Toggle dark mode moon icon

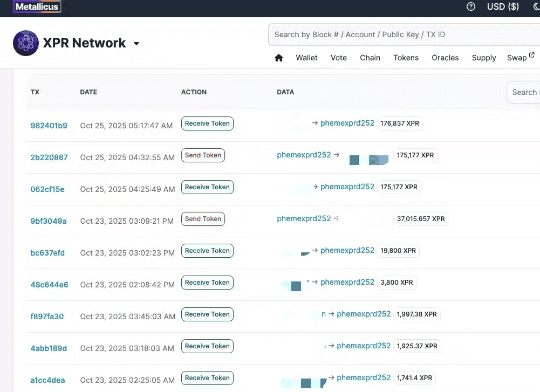pos(536,7)
